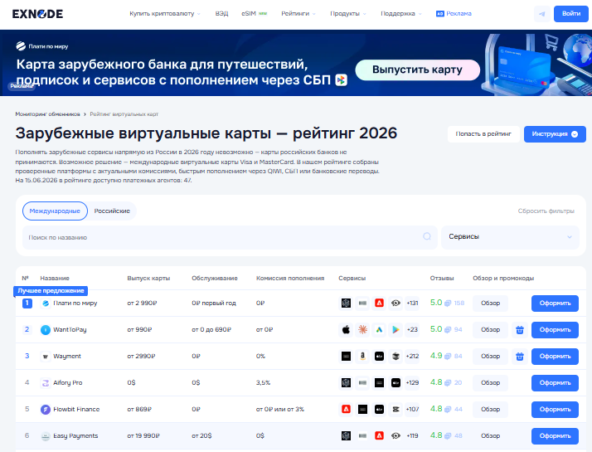Show +131 more services for Плати по миру
This screenshot has width=592, height=452.
412,303
